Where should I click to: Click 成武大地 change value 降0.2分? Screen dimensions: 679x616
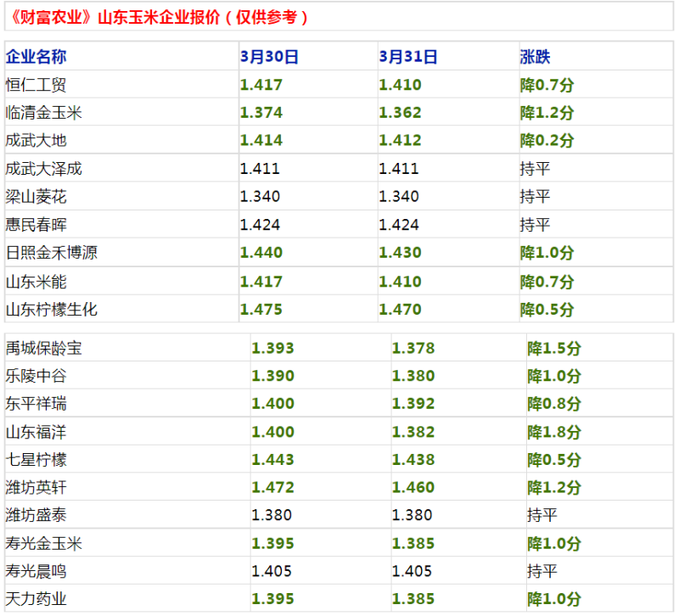click(x=547, y=140)
